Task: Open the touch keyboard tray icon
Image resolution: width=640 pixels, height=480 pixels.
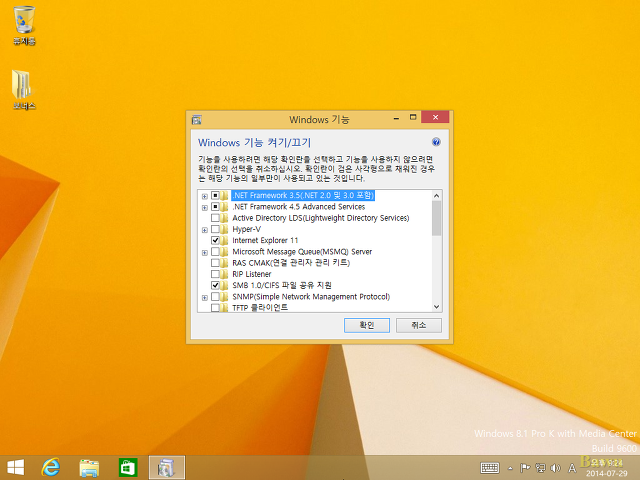Action: [490, 468]
